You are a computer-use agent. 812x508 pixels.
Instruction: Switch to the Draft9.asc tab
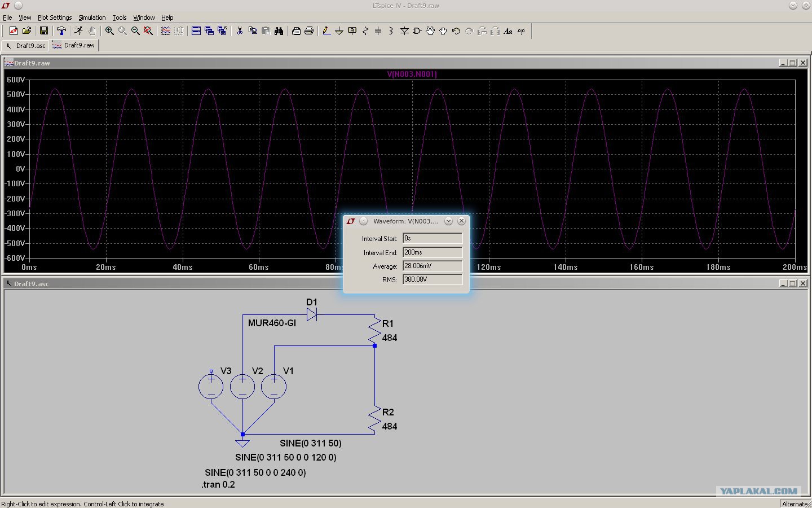tap(26, 45)
